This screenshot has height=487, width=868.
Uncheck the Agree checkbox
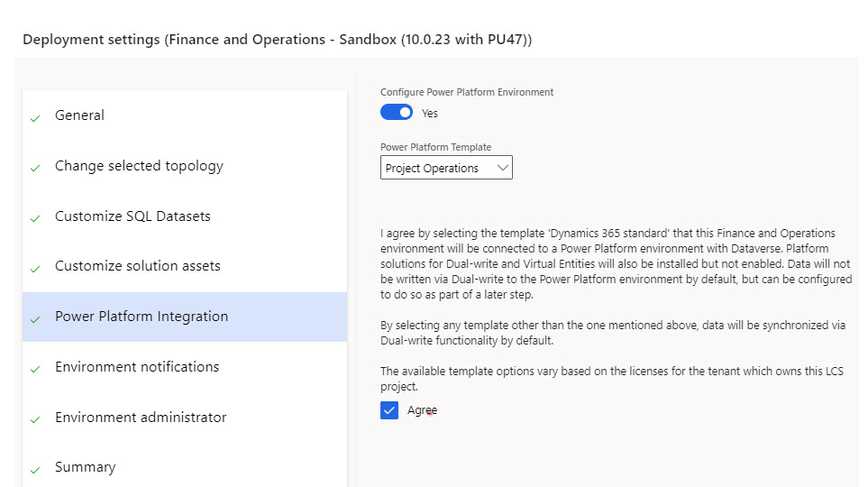pos(389,410)
